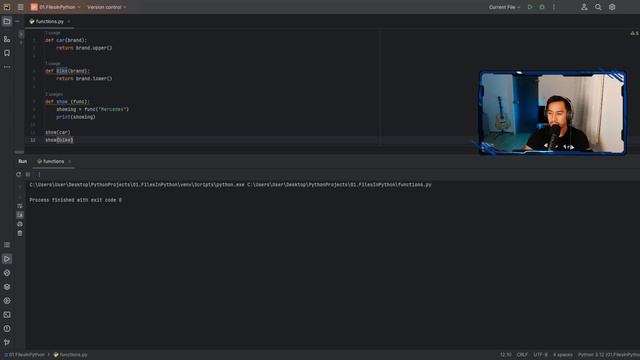Screen dimensions: 640x360
Task: Click the PyCharm logo icon in title bar
Action: coord(7,7)
